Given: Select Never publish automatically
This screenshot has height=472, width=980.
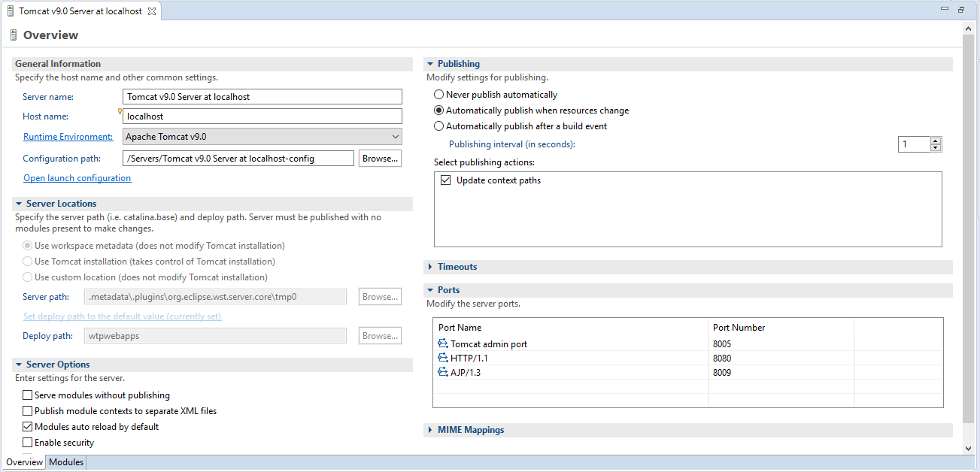Looking at the screenshot, I should coord(439,95).
